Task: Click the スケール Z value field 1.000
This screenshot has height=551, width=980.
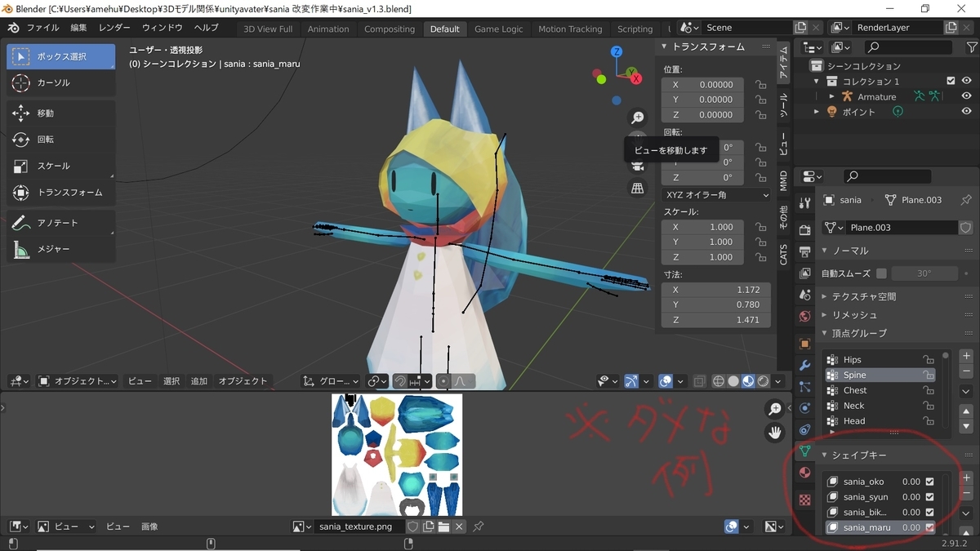Action: click(703, 257)
